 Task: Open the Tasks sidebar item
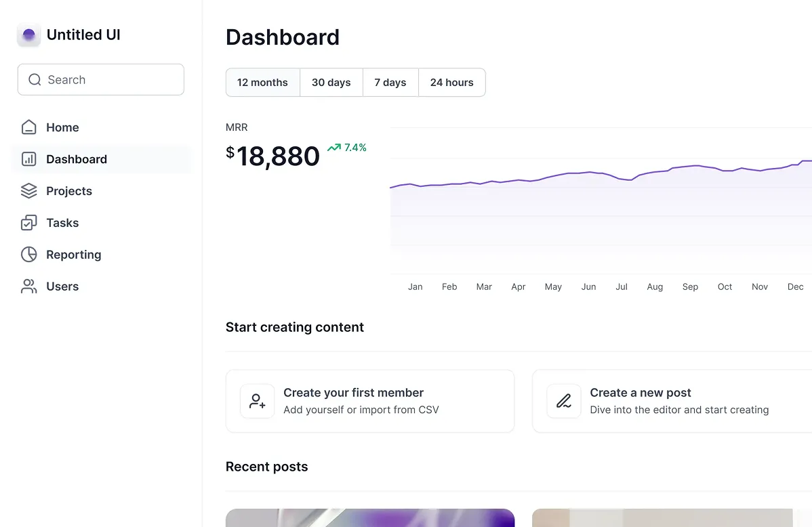point(102,223)
